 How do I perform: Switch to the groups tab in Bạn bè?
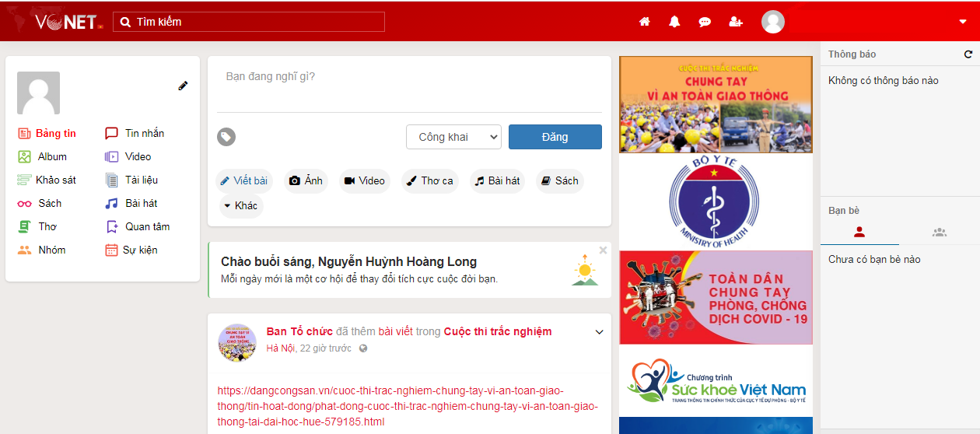pyautogui.click(x=939, y=232)
